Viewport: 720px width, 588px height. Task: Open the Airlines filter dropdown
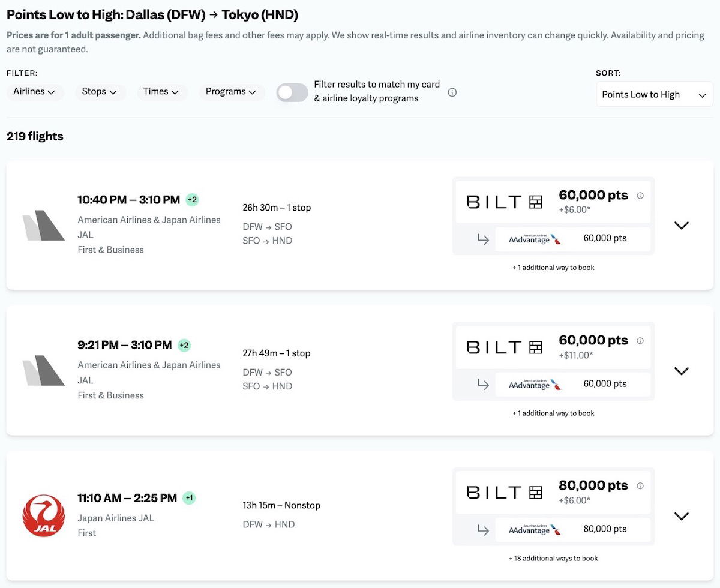(35, 92)
